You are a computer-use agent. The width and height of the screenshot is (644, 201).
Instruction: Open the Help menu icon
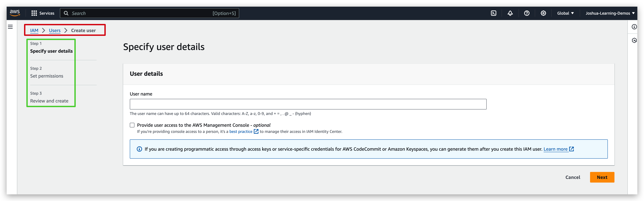(527, 13)
